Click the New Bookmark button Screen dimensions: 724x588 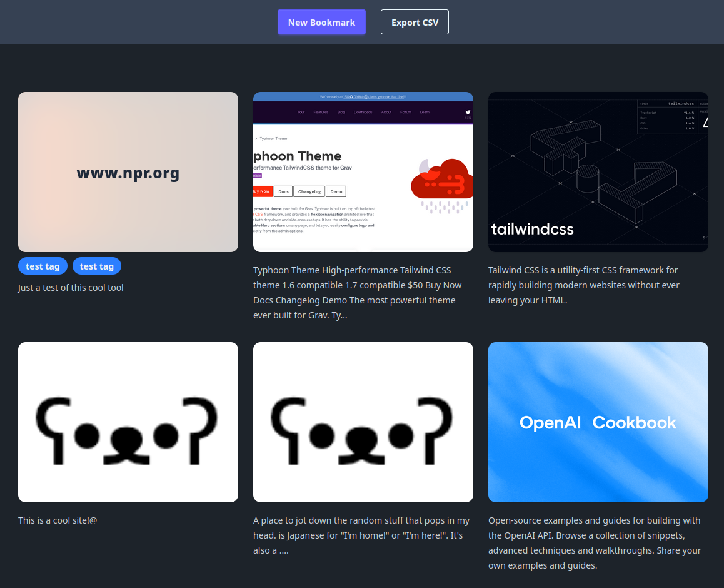(x=321, y=22)
